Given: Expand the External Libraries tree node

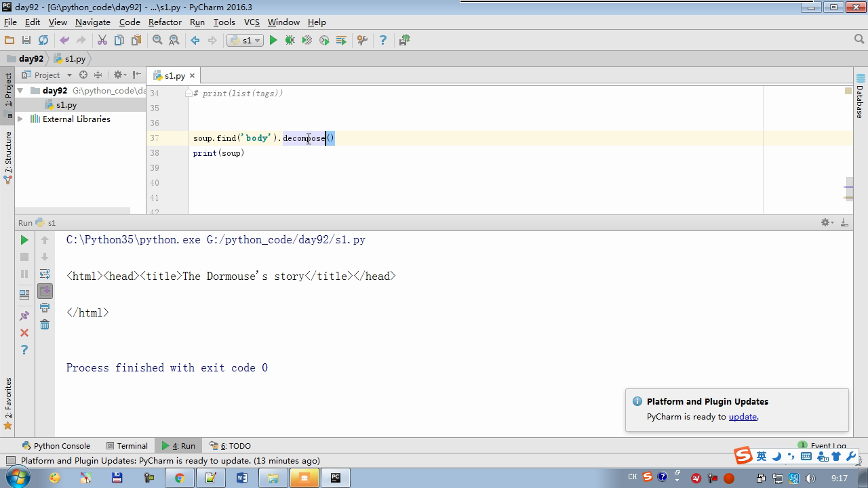Looking at the screenshot, I should [20, 119].
